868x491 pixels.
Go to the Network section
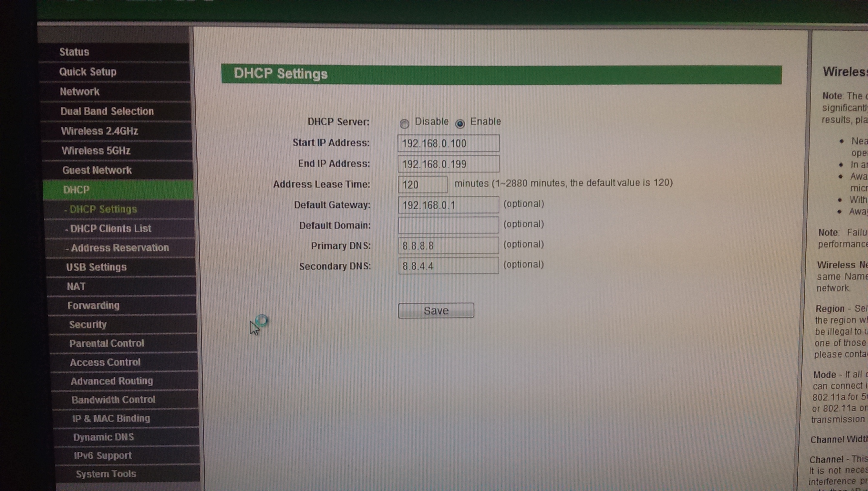pos(79,91)
